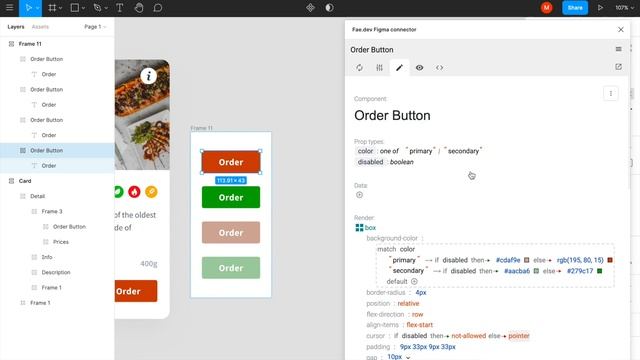Click the Share button
Image resolution: width=640 pixels, height=360 pixels.
[x=575, y=8]
